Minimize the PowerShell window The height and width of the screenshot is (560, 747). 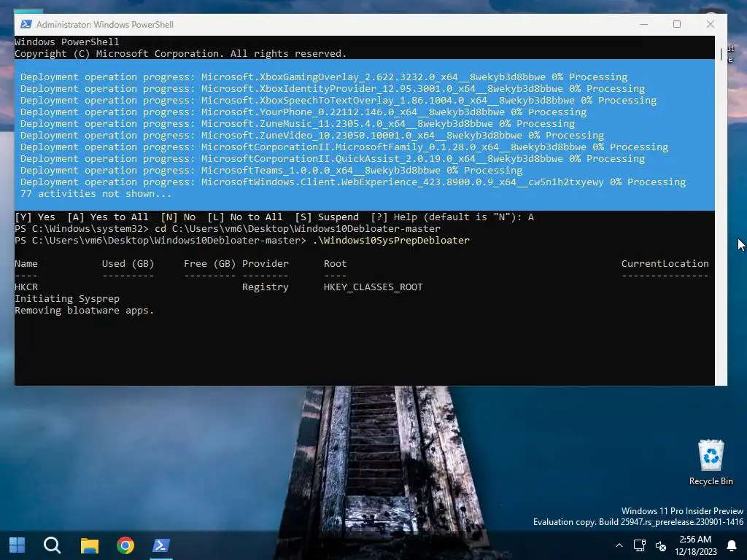(643, 24)
